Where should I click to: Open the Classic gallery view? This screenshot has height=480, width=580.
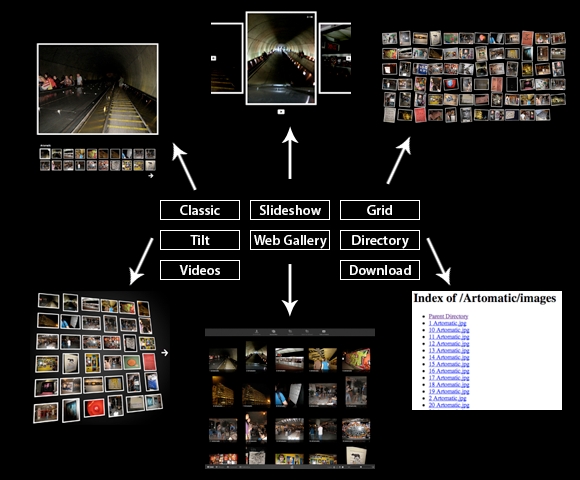pos(200,210)
